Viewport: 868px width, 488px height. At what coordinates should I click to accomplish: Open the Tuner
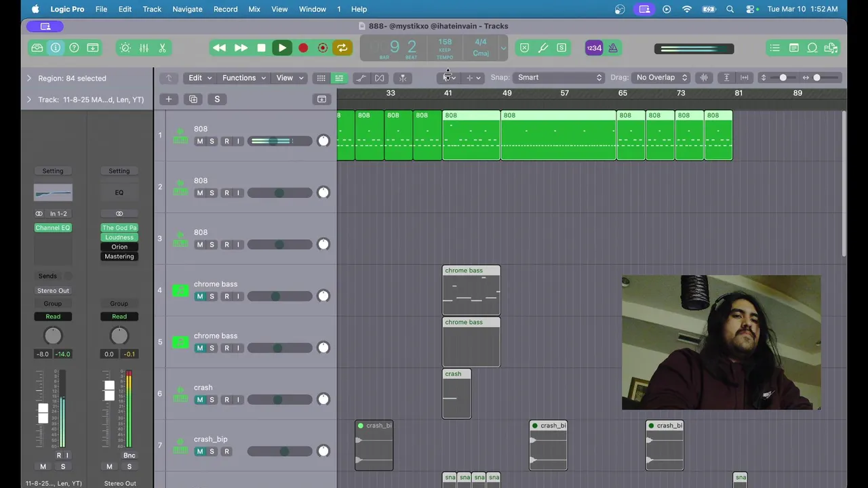tap(542, 48)
